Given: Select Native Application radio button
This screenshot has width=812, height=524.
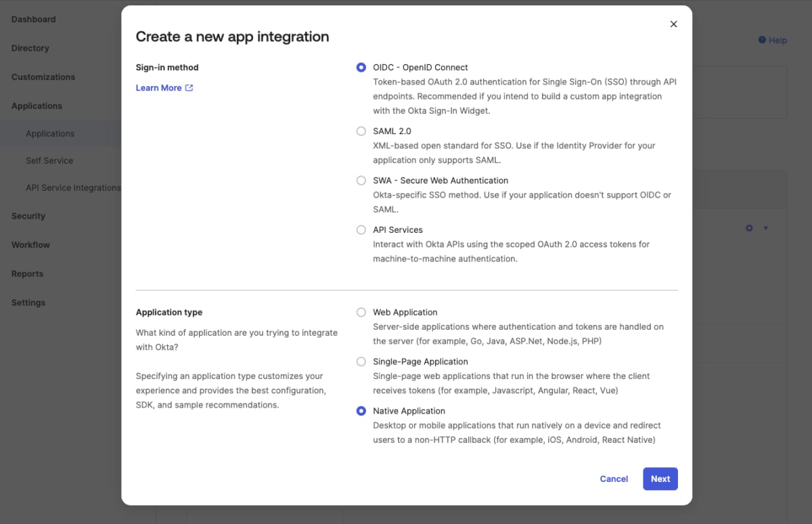Looking at the screenshot, I should click(361, 412).
